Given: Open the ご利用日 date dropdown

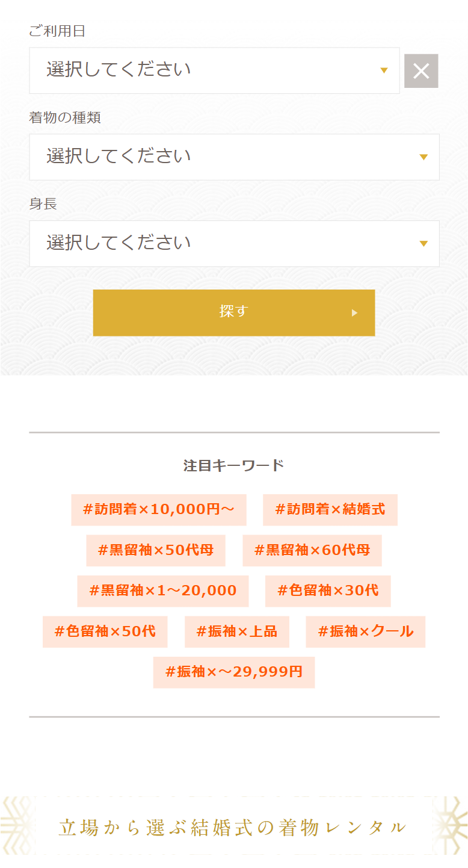Looking at the screenshot, I should (214, 70).
